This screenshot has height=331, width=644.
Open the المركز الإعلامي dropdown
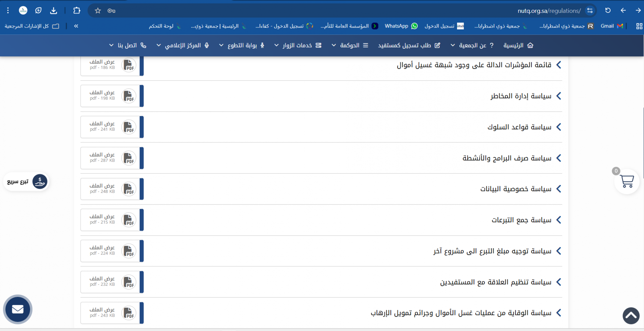tap(183, 46)
